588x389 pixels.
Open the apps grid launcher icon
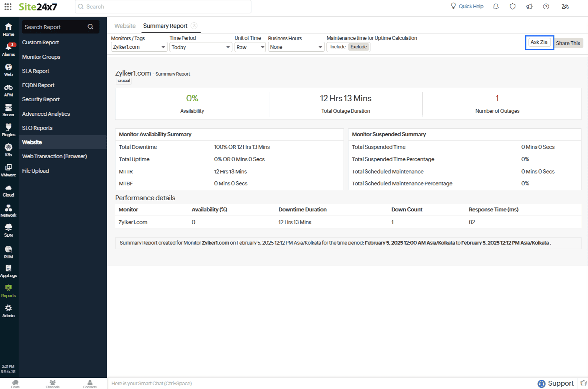pyautogui.click(x=8, y=7)
